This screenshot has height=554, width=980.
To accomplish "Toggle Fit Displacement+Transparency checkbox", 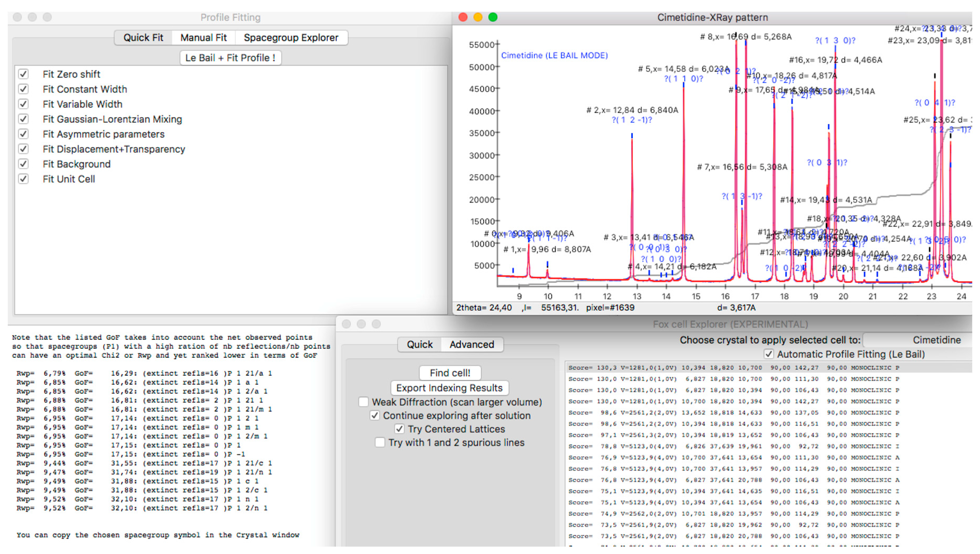I will [24, 149].
